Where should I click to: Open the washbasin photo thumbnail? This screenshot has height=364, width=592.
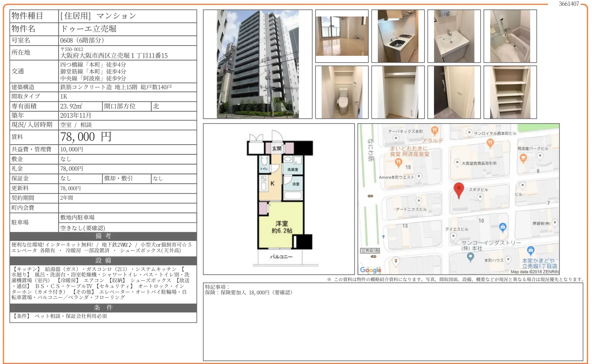(454, 36)
